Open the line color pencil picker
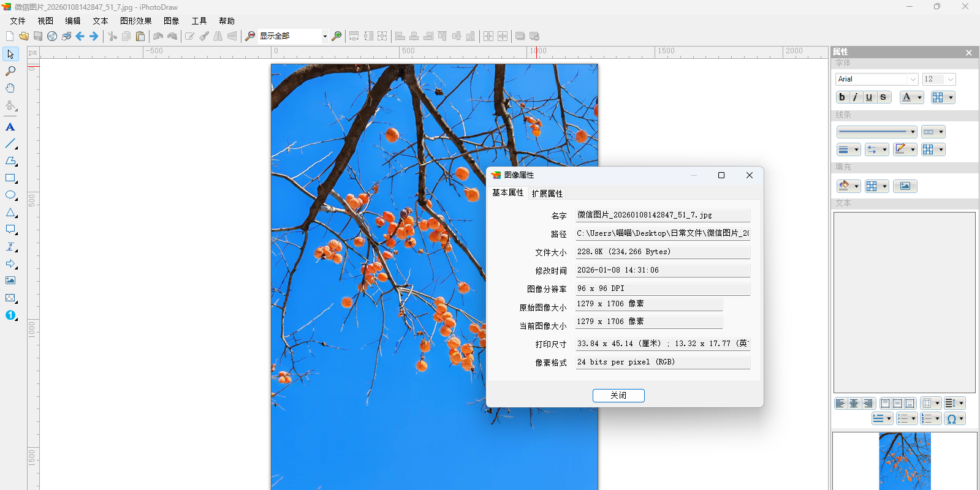Screen dimensions: 980x490 click(905, 149)
